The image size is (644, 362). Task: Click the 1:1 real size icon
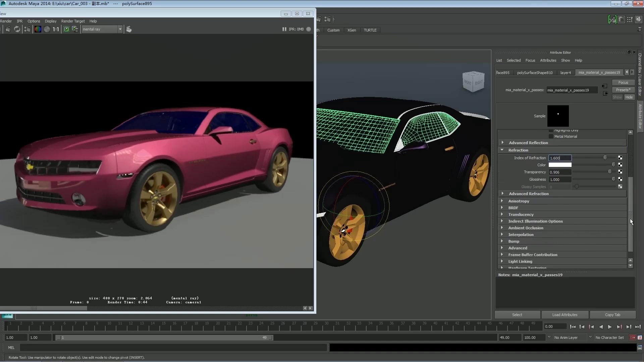[56, 29]
